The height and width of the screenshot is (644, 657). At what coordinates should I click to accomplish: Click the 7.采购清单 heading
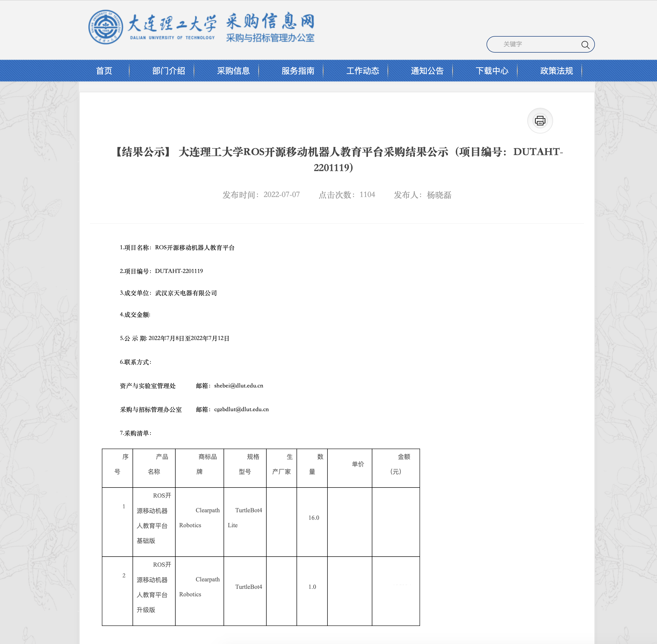point(135,433)
